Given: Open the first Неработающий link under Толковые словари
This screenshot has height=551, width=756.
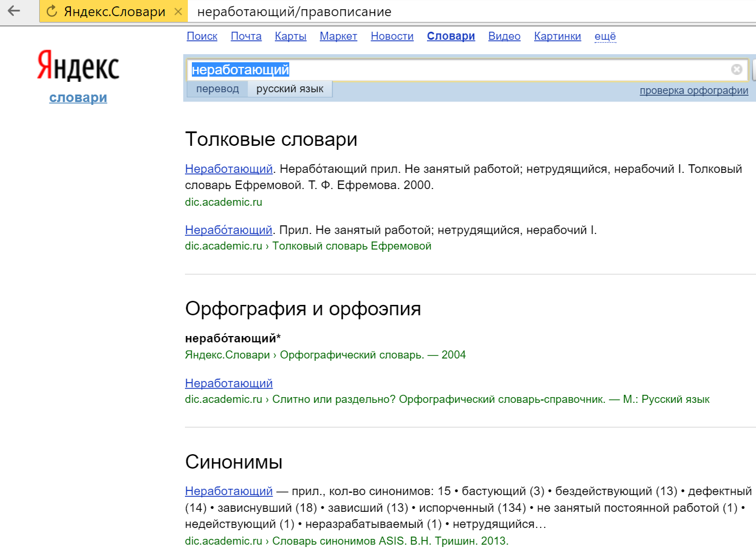Looking at the screenshot, I should point(229,169).
